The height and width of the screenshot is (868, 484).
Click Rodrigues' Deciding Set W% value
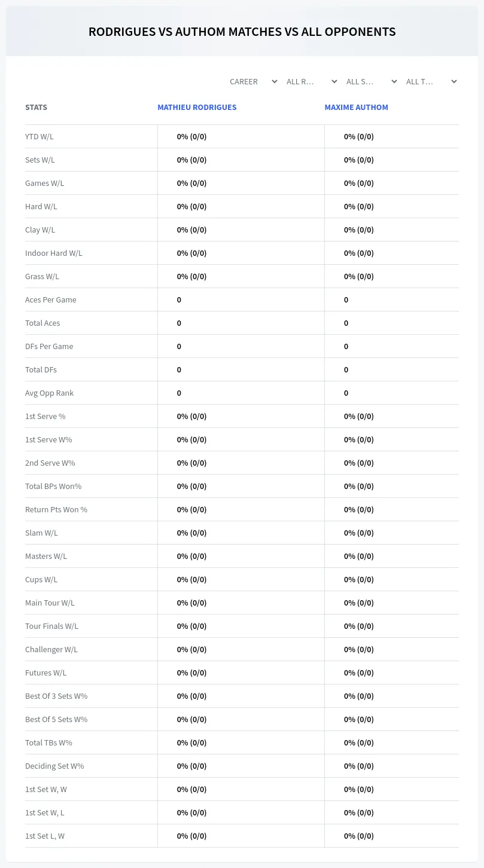192,766
